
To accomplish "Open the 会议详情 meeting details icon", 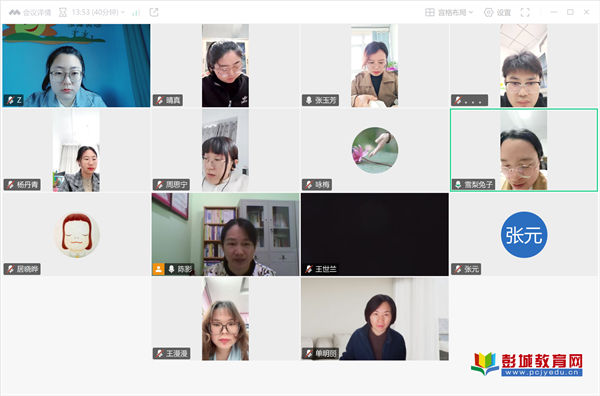I will 15,13.
